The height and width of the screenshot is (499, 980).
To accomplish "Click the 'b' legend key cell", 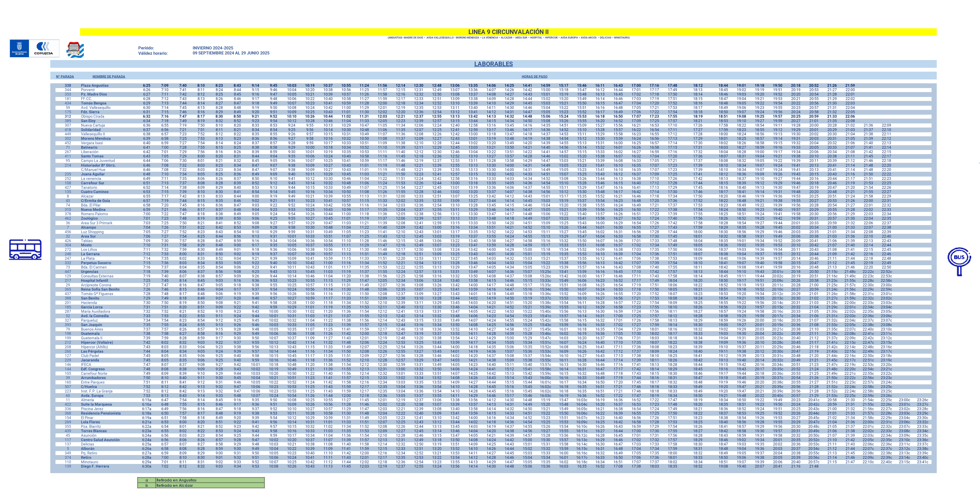I will (x=146, y=486).
